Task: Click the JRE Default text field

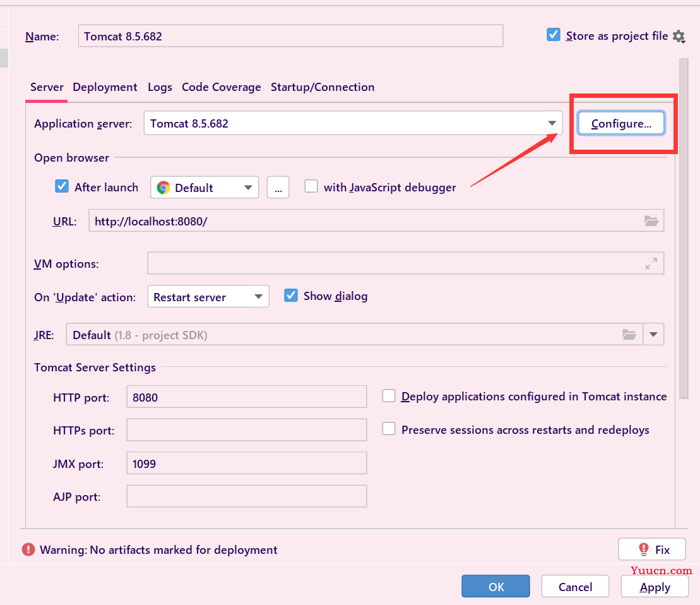Action: tap(355, 335)
